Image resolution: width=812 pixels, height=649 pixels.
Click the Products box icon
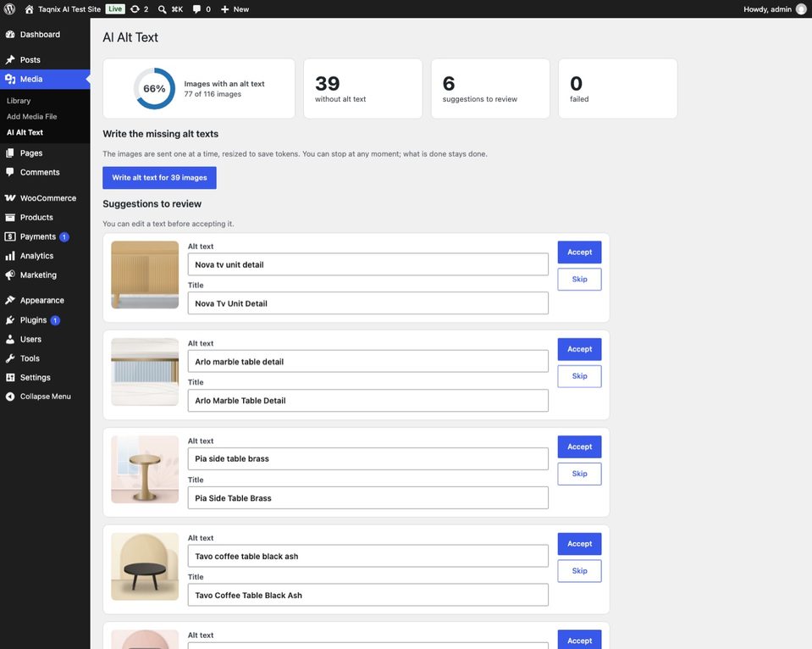point(10,217)
